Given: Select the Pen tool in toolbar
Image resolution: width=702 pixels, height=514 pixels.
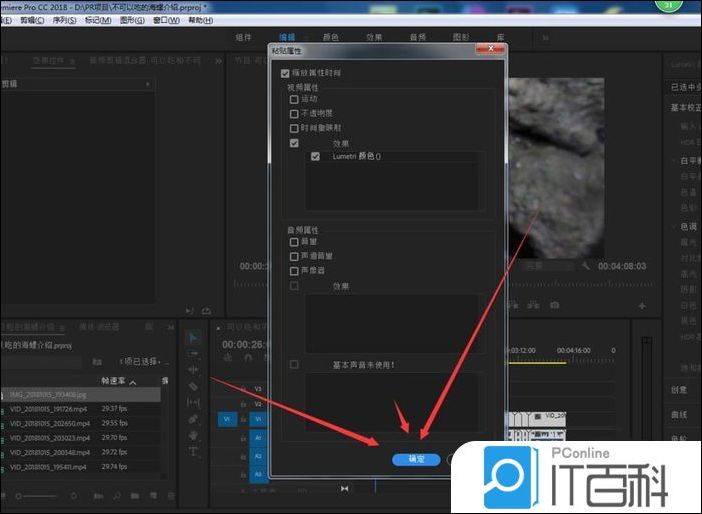Looking at the screenshot, I should pos(194,419).
